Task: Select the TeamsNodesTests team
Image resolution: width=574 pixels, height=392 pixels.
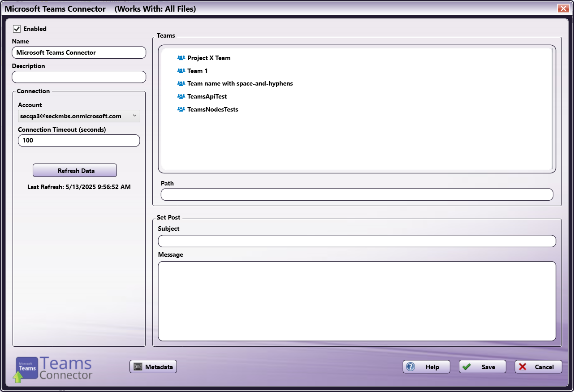Action: tap(213, 109)
